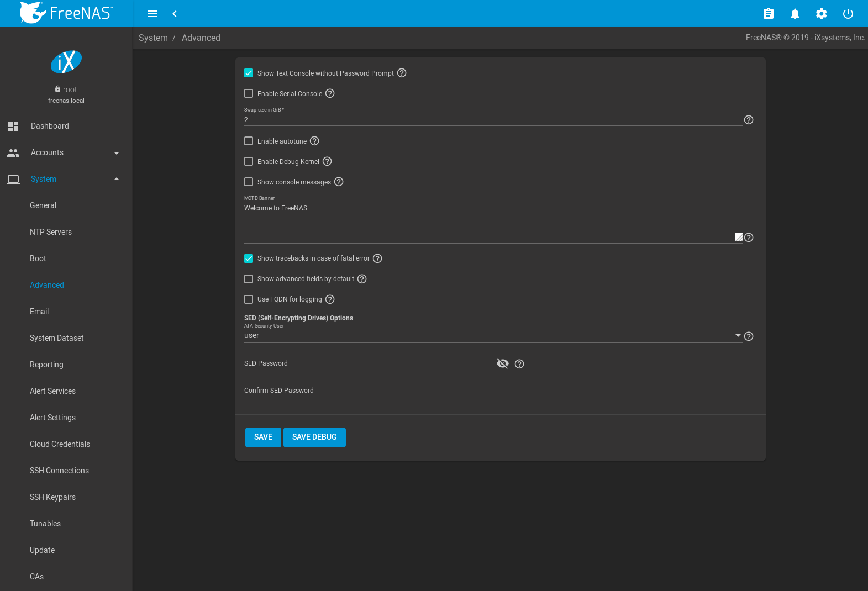Go to Tunables in the sidebar
This screenshot has width=868, height=591.
[x=45, y=524]
